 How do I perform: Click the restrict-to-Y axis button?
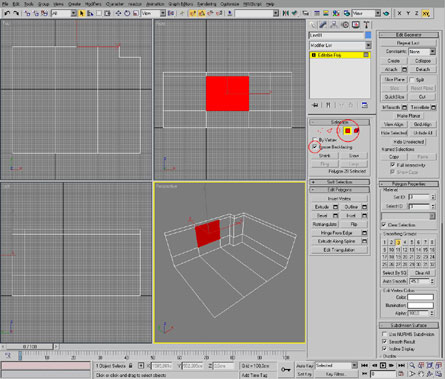[408, 13]
